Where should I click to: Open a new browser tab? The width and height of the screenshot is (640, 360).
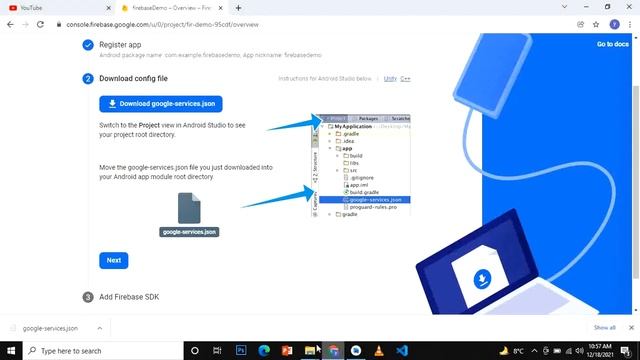point(238,8)
